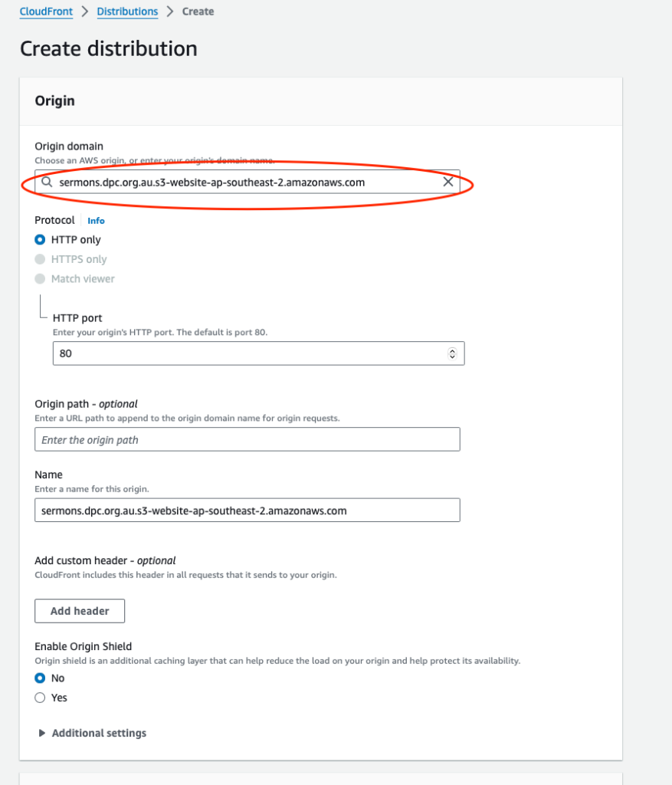Viewport: 672px width, 785px height.
Task: Choose No for Enable Origin Shield
Action: pos(40,678)
